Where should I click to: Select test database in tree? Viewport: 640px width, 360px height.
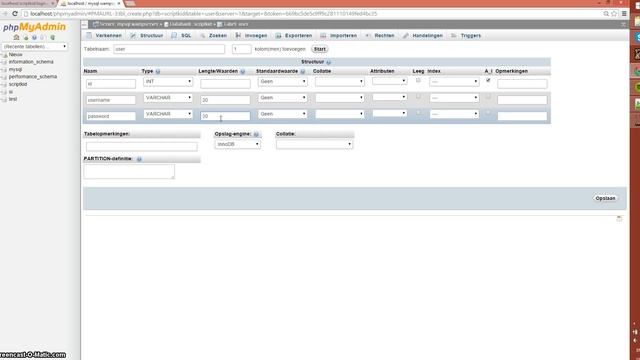click(x=13, y=99)
